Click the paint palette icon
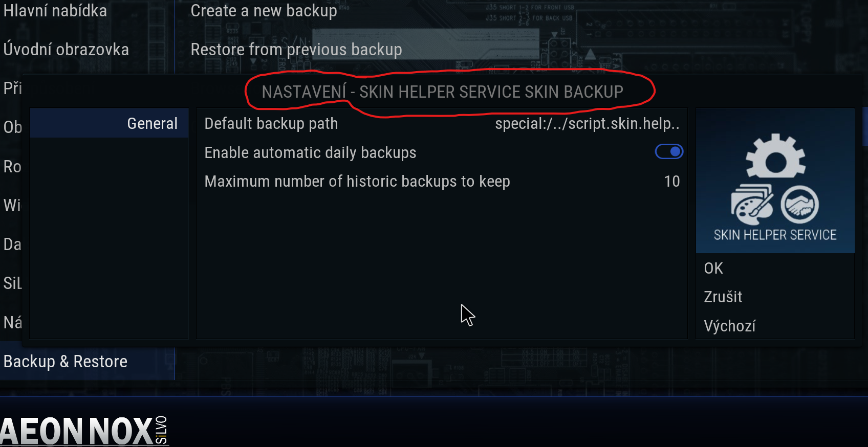This screenshot has height=447, width=868. pyautogui.click(x=752, y=205)
